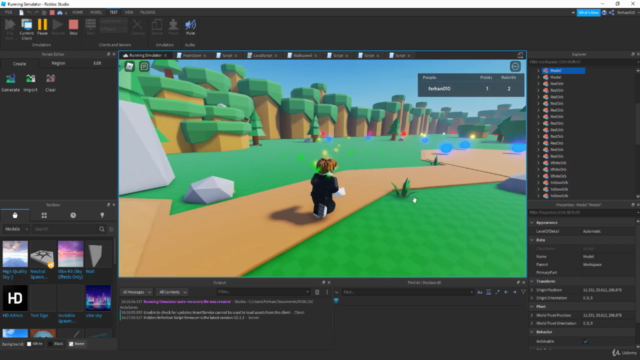This screenshot has height=360, width=640.
Task: Toggle the Archivable checkbox in Properties
Action: click(586, 341)
